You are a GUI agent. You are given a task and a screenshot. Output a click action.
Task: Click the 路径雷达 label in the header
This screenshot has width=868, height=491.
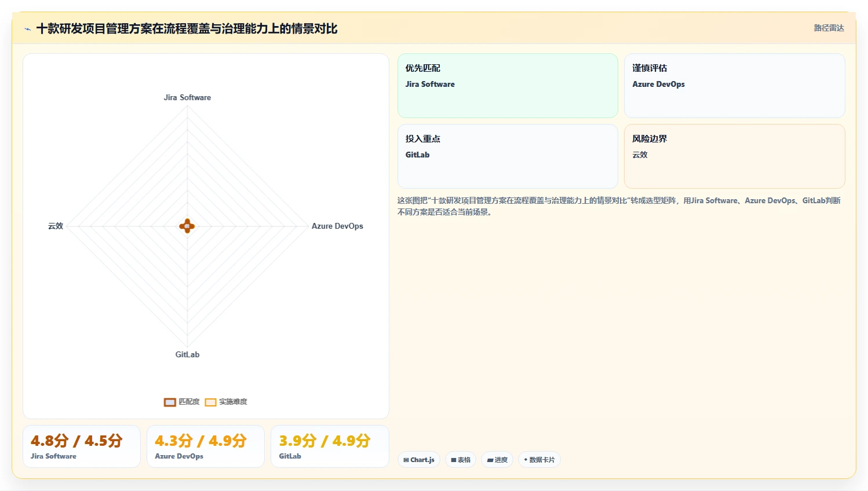coord(829,28)
